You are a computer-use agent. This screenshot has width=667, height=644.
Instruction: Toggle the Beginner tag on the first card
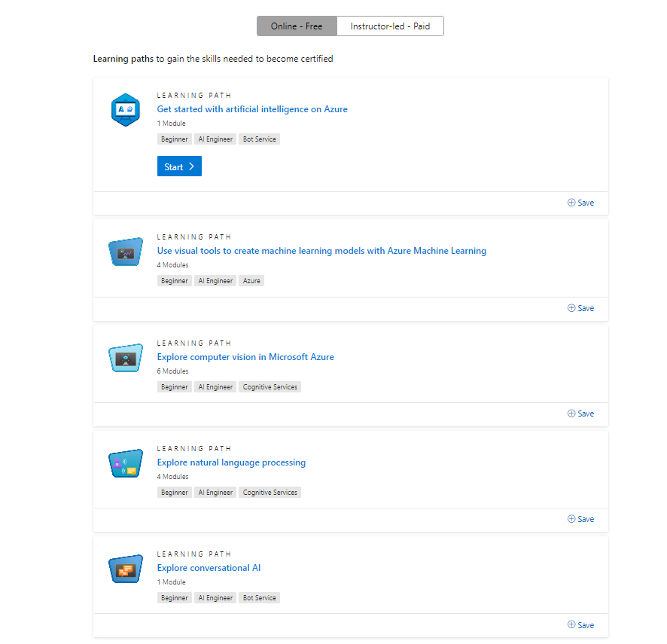point(174,139)
